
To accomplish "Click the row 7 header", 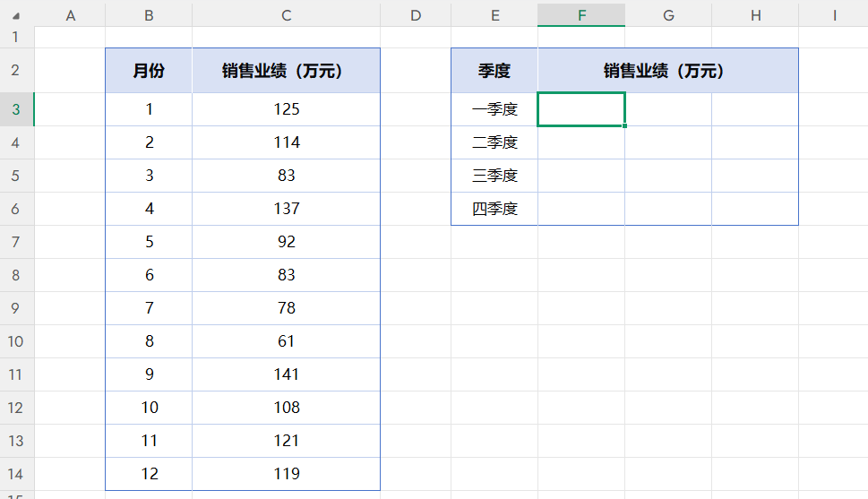I will 16,242.
